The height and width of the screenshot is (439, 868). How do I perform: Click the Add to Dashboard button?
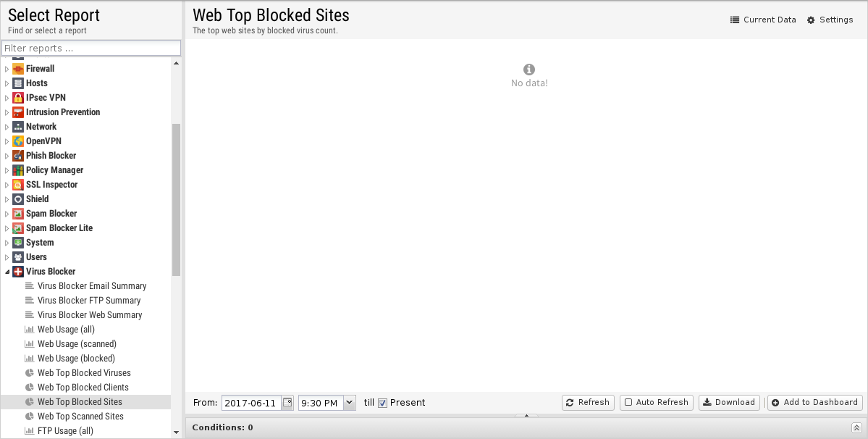click(815, 403)
